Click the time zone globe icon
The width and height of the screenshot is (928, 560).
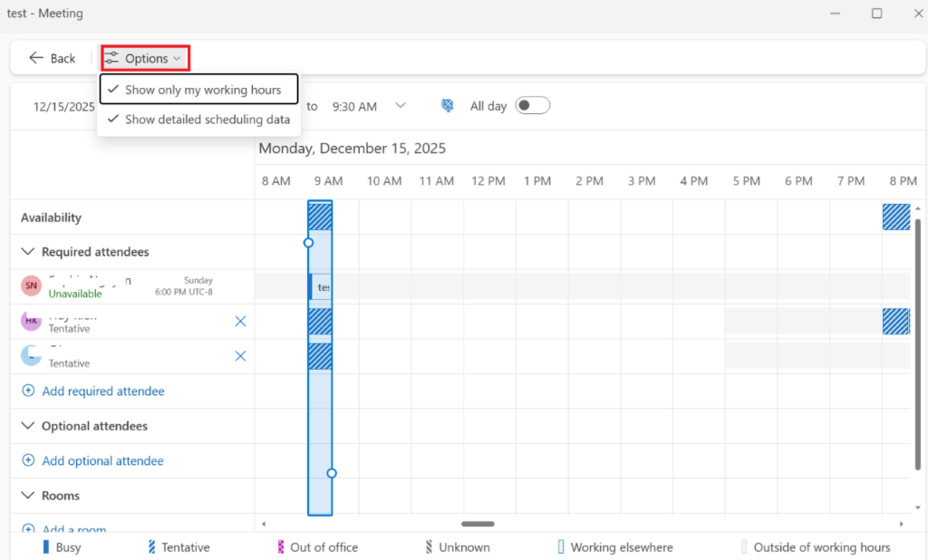point(448,105)
